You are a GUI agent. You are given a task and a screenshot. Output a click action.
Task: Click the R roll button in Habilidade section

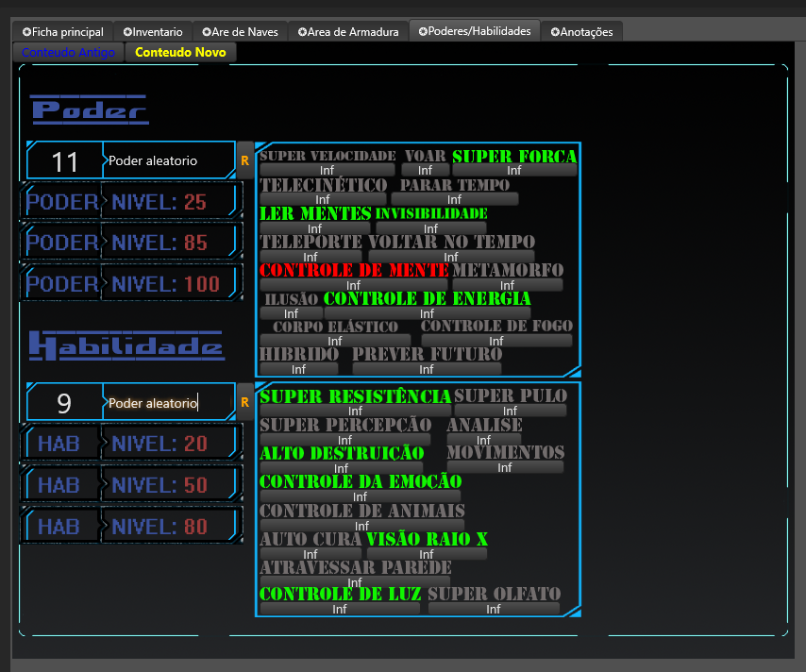pyautogui.click(x=244, y=402)
